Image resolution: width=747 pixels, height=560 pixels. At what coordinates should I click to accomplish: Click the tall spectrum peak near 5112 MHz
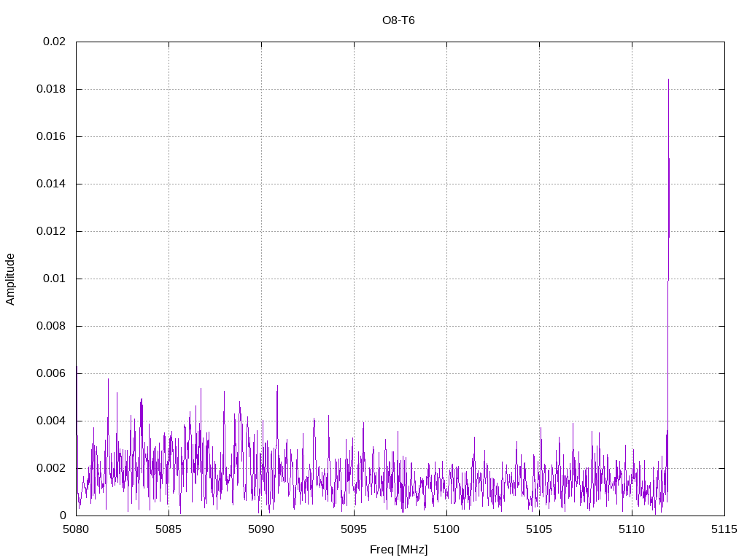[668, 286]
